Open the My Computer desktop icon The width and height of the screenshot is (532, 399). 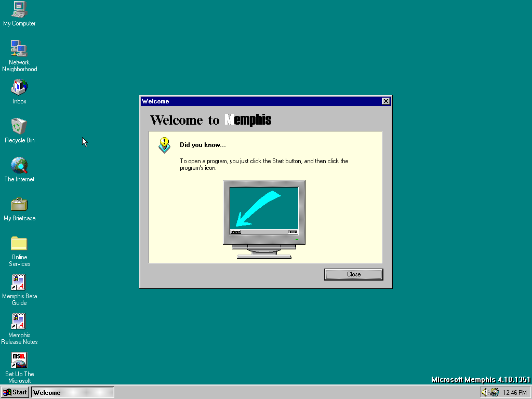click(x=19, y=9)
